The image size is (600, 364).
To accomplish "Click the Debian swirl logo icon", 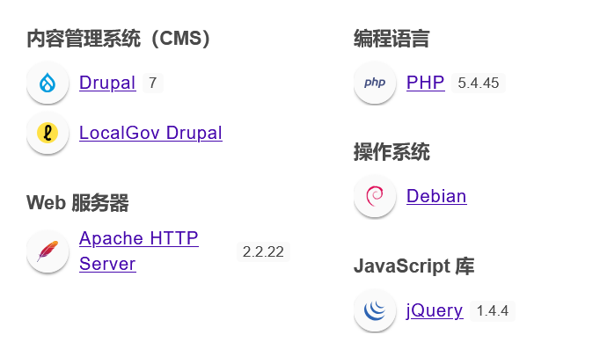I will [375, 196].
